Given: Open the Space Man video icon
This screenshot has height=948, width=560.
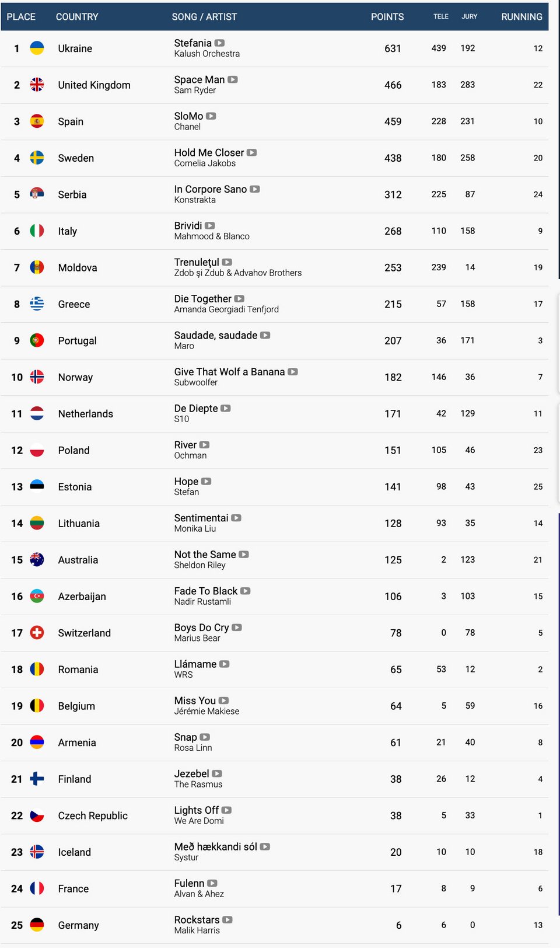Looking at the screenshot, I should (232, 79).
